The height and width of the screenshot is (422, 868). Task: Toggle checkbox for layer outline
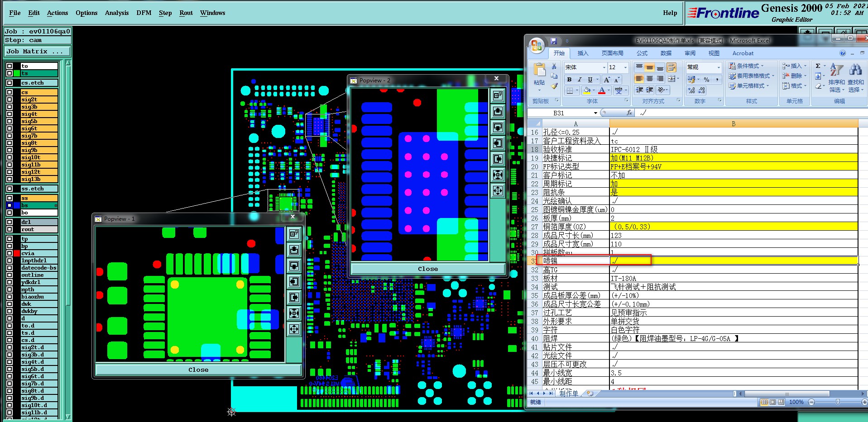click(10, 275)
